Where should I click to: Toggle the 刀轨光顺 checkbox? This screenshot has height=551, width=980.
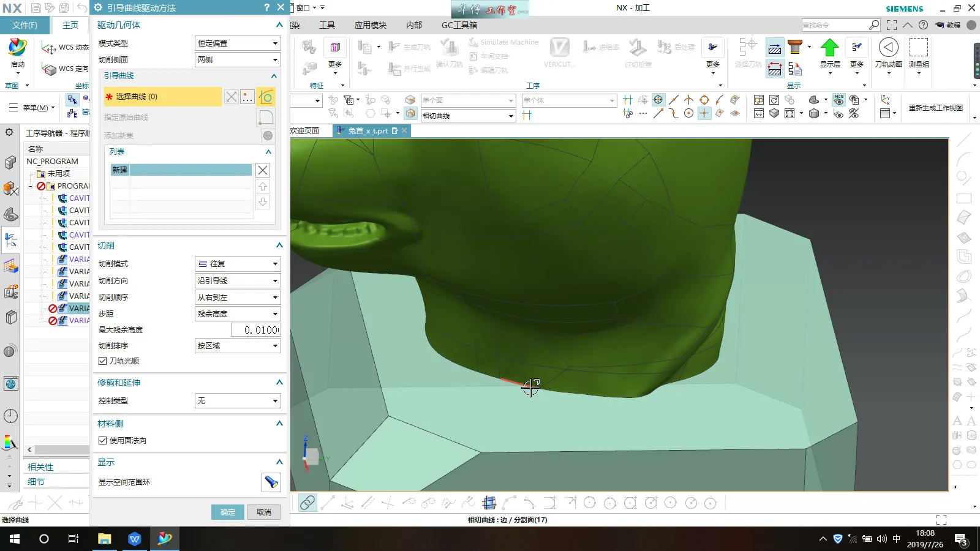[103, 361]
